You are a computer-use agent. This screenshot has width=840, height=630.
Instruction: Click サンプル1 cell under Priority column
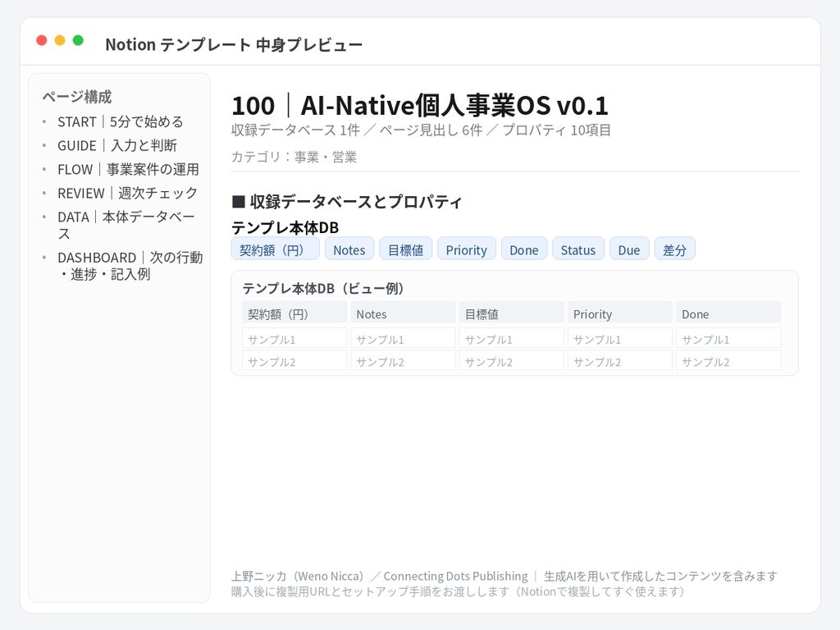(x=620, y=339)
